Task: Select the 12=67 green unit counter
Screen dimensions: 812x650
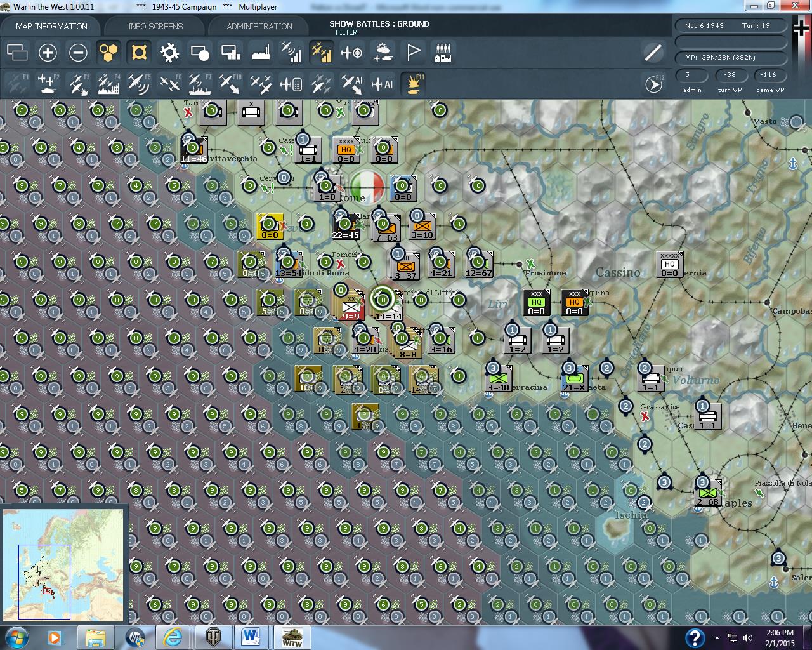Action: tap(479, 264)
